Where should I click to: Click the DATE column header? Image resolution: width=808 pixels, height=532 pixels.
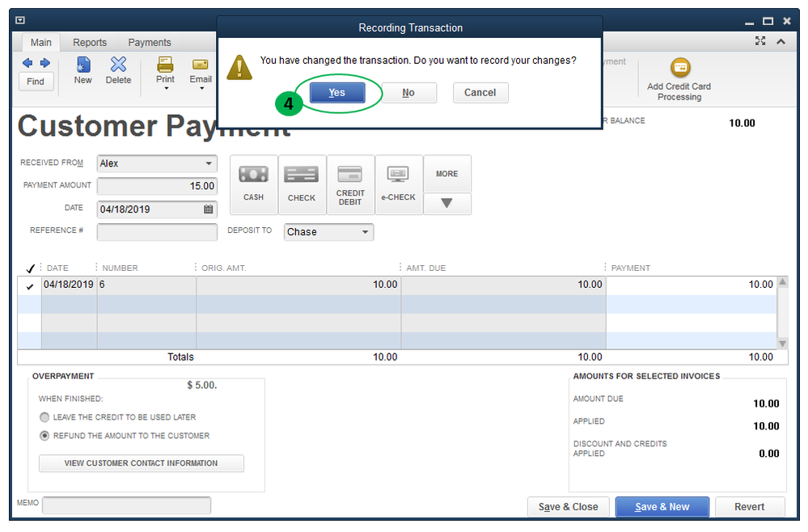57,268
